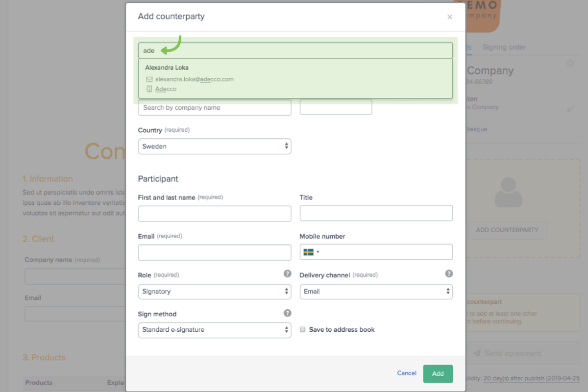Image resolution: width=588 pixels, height=392 pixels.
Task: Open the Swedish flag country code selector
Action: (x=311, y=252)
